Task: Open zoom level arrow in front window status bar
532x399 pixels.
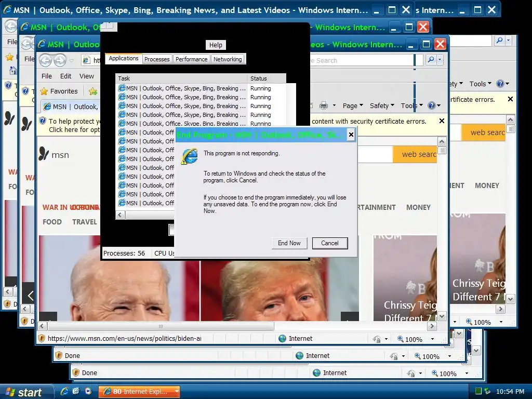Action: [x=432, y=339]
